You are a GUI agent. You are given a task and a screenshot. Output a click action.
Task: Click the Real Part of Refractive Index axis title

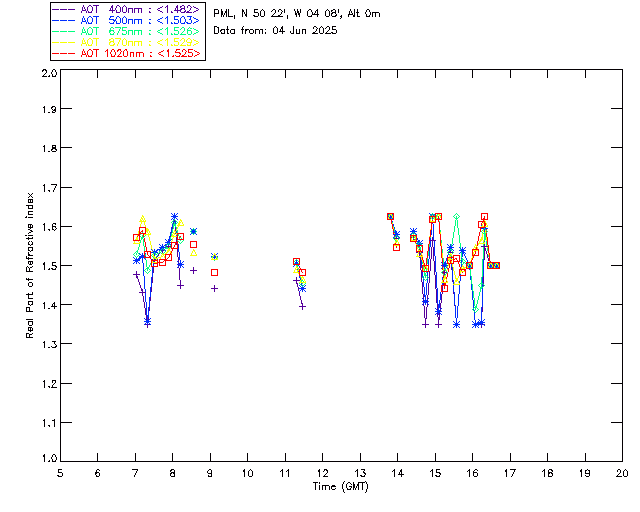coord(29,266)
